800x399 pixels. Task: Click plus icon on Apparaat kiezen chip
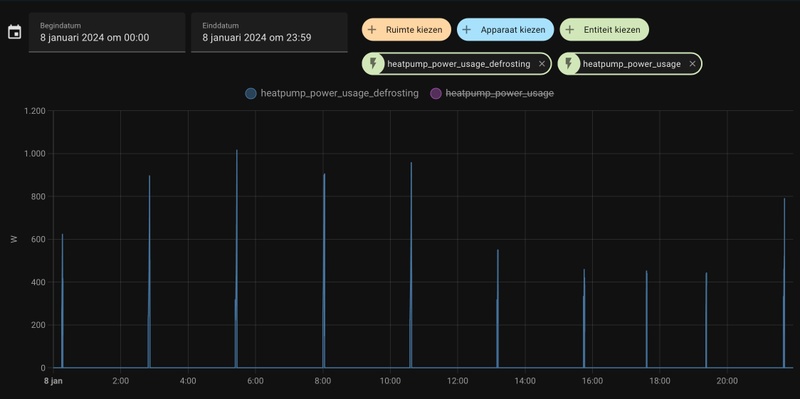click(x=466, y=30)
